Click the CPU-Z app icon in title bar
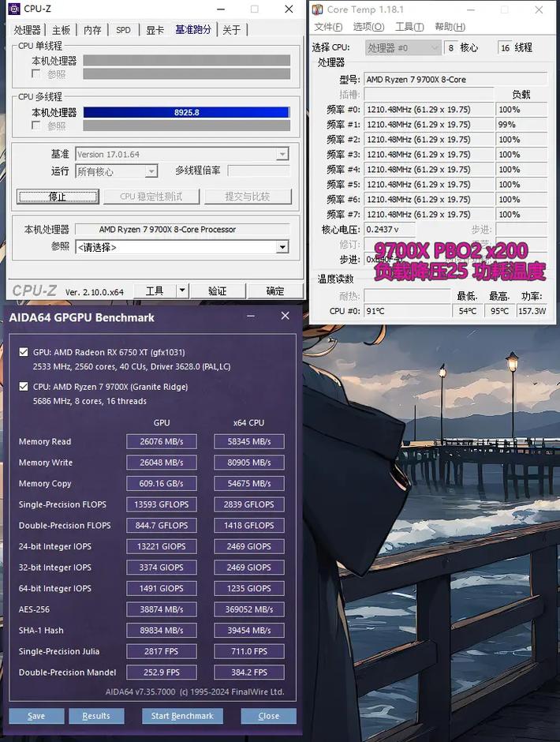Screen dimensions: 560x742 pos(14,9)
